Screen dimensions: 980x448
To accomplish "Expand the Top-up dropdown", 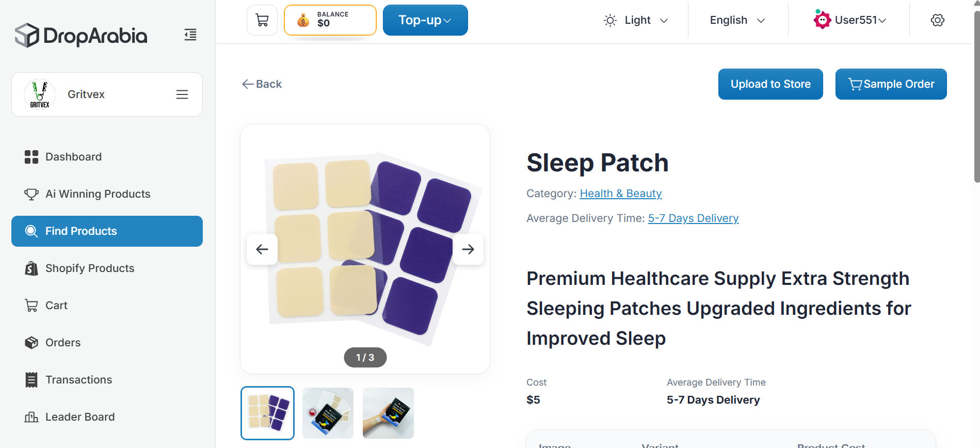I will pos(425,20).
